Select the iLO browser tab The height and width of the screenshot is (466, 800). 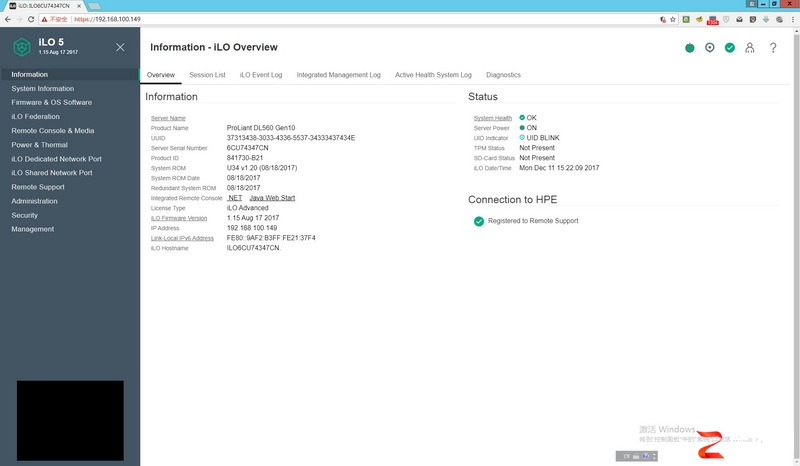coord(44,6)
